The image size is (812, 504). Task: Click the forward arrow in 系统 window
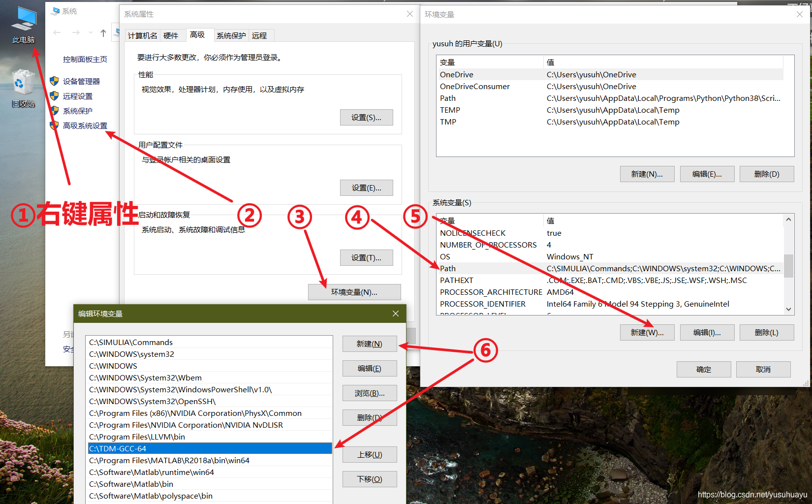(76, 33)
